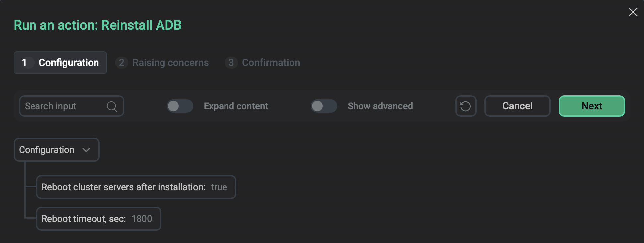This screenshot has width=644, height=243.
Task: Collapse the Configuration tree group
Action: [x=47, y=150]
